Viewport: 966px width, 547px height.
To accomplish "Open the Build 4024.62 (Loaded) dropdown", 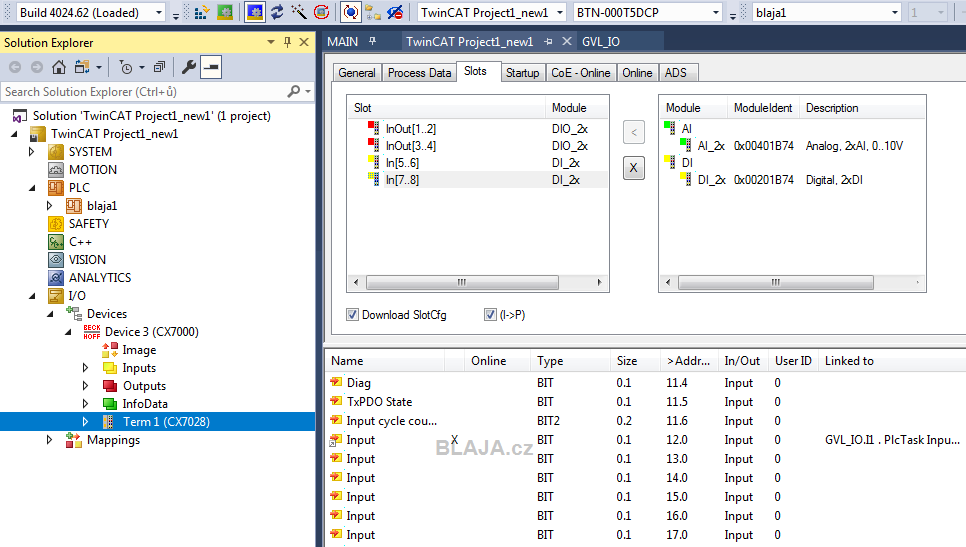I will pos(159,12).
